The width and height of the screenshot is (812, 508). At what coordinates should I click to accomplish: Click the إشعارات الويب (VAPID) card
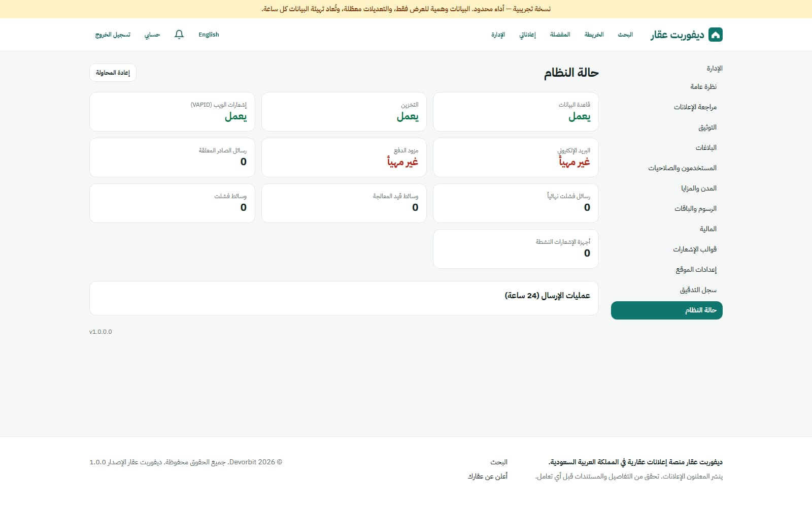(172, 112)
